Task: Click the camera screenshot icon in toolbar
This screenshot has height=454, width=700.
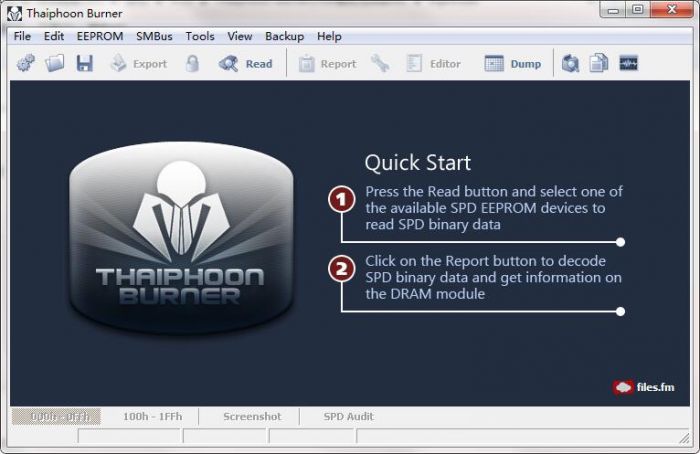Action: (x=570, y=64)
